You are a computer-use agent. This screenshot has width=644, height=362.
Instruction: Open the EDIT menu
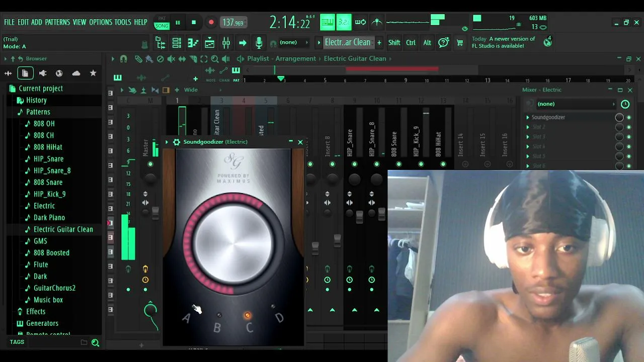(23, 22)
